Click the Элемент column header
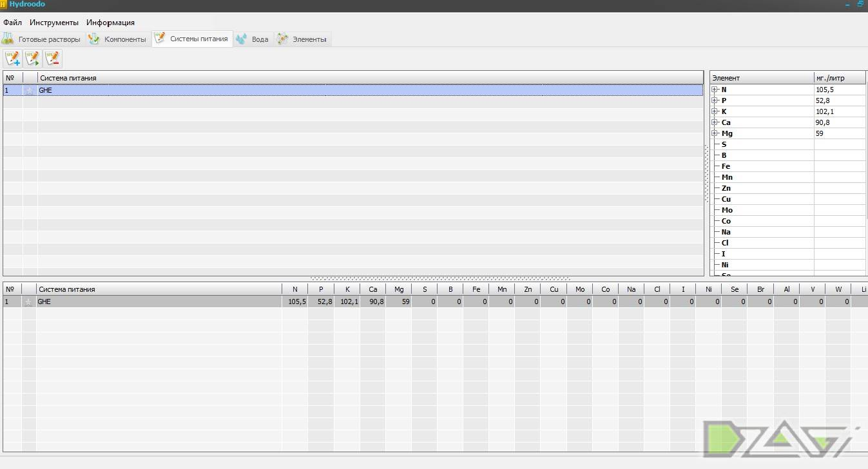868x469 pixels. pyautogui.click(x=762, y=78)
